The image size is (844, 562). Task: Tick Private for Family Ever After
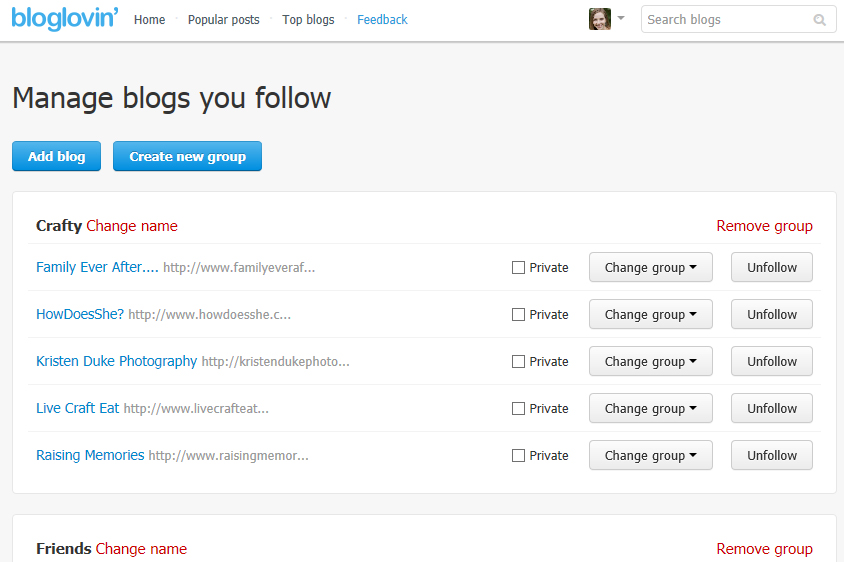click(x=518, y=268)
